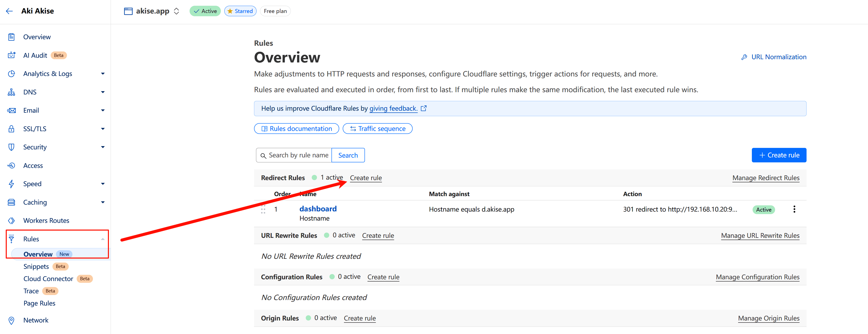The height and width of the screenshot is (334, 868).
Task: Click the star icon in Starred badge
Action: [230, 11]
